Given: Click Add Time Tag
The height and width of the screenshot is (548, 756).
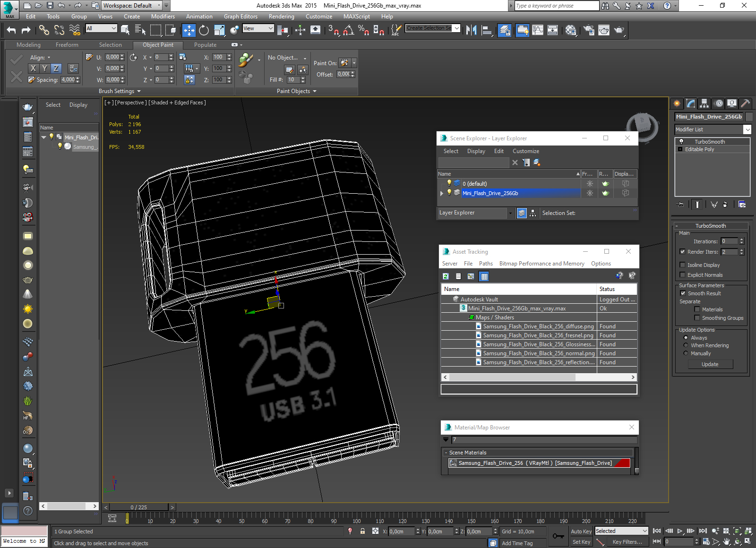Looking at the screenshot, I should coord(517,543).
